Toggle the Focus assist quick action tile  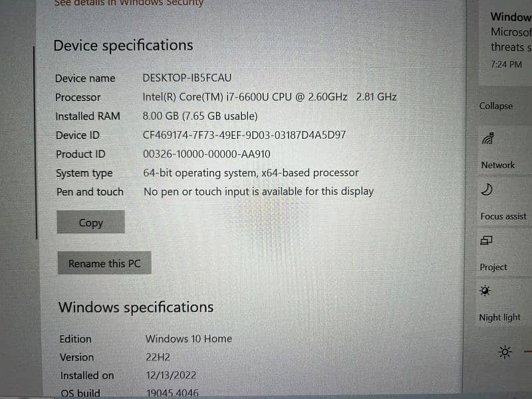[504, 202]
